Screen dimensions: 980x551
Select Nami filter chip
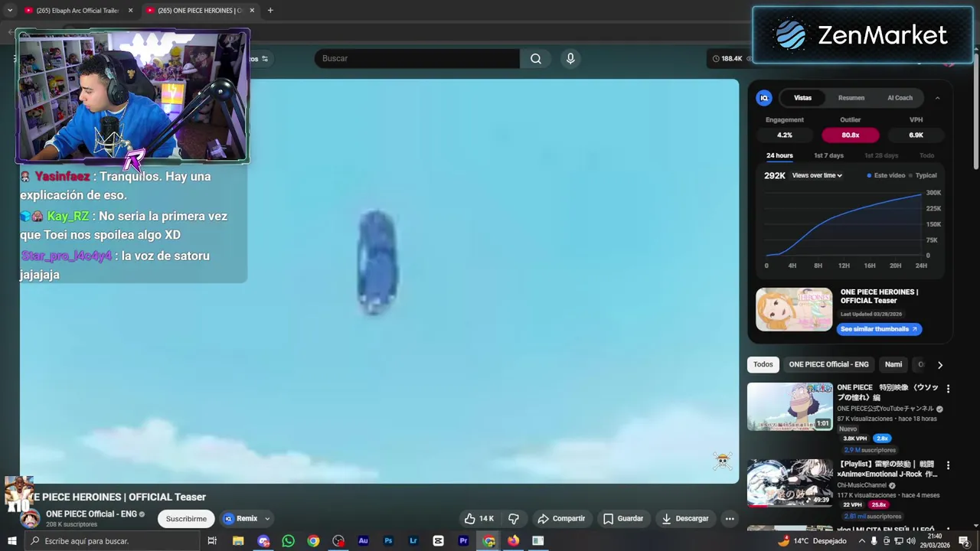point(893,365)
